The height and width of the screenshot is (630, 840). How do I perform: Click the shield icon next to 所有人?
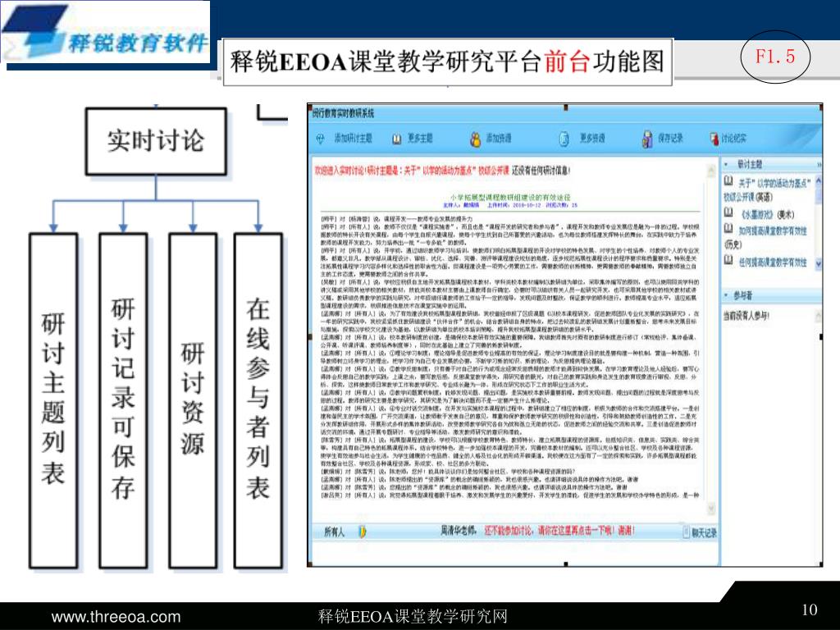coord(363,532)
